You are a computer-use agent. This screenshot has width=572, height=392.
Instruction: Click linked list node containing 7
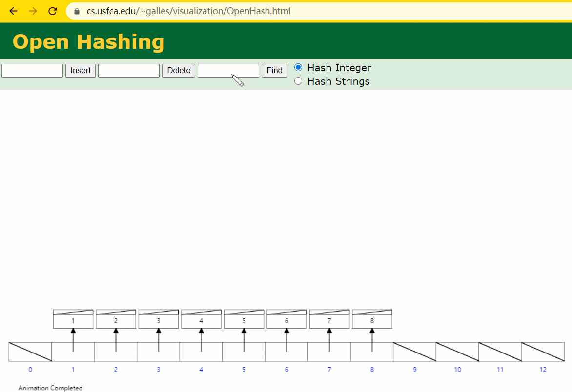click(x=329, y=319)
